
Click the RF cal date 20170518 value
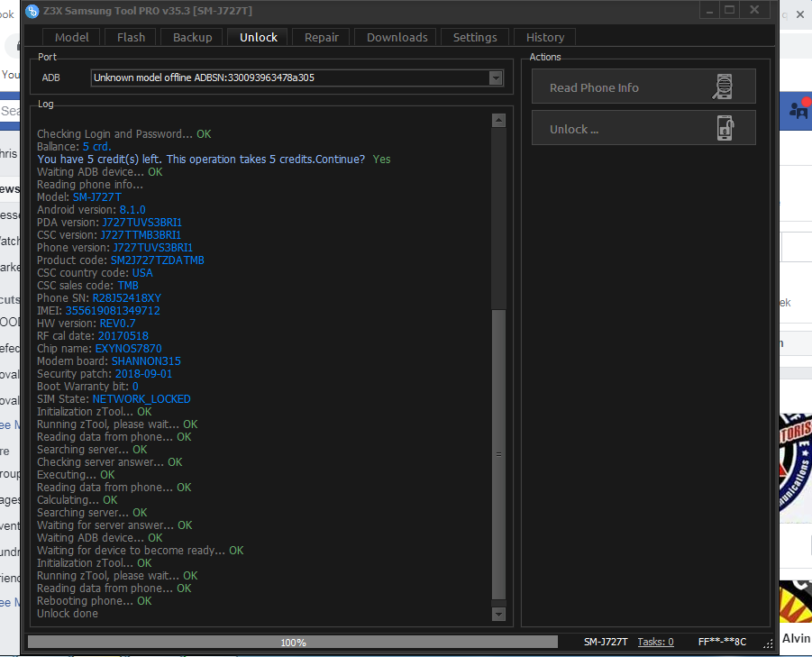[123, 336]
